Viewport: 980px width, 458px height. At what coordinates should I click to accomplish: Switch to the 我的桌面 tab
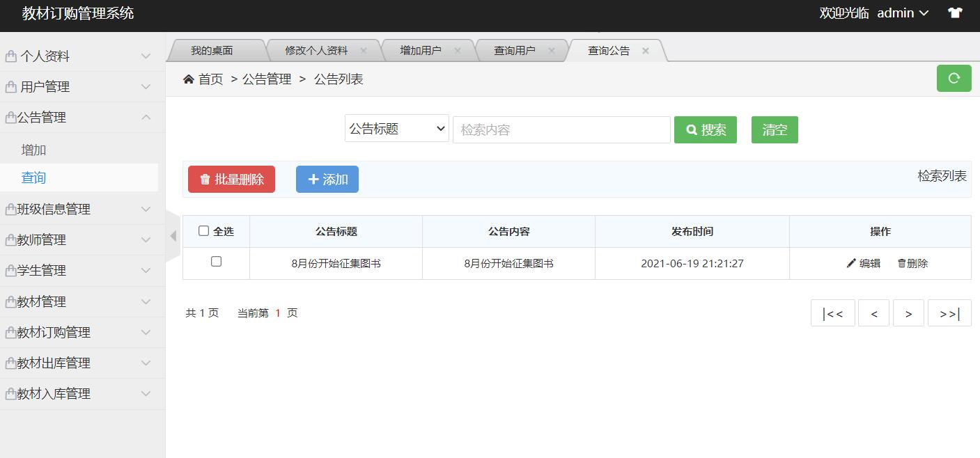(x=212, y=51)
